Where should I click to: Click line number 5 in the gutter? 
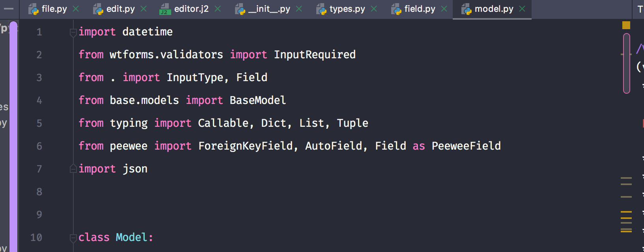(x=39, y=123)
